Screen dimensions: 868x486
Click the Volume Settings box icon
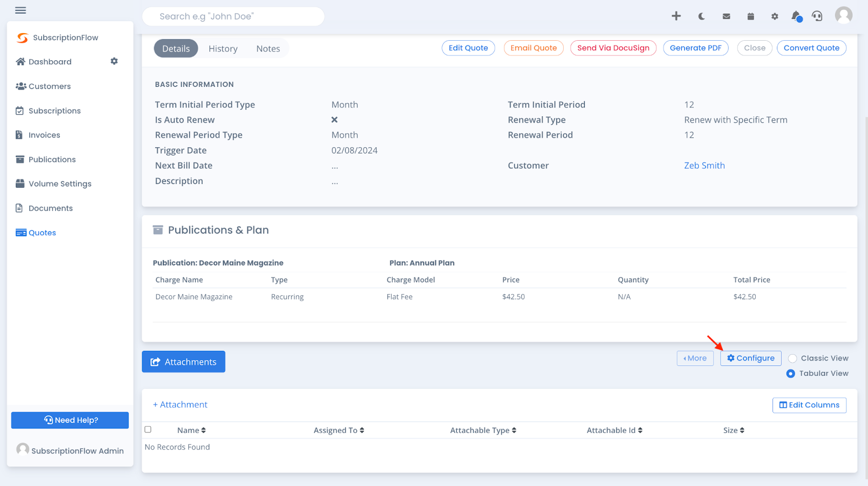tap(20, 184)
